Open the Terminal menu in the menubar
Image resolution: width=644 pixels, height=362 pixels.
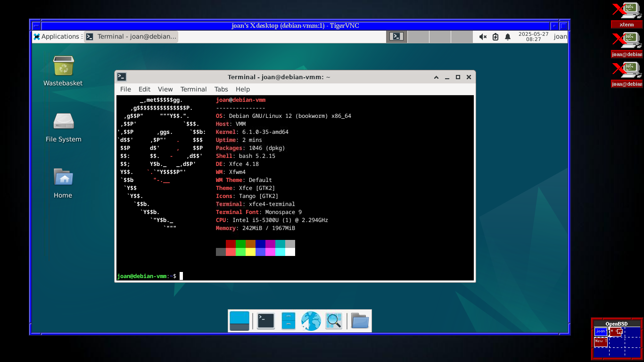click(193, 89)
